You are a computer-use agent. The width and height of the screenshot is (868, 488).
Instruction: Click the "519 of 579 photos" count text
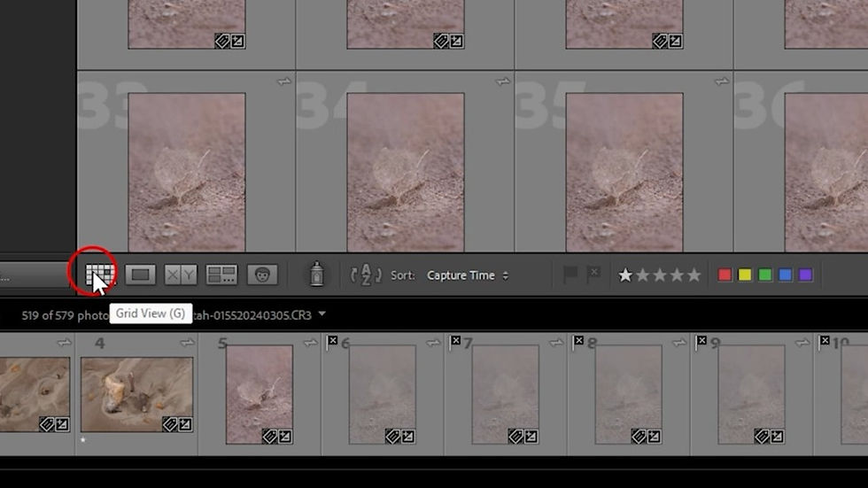tap(66, 315)
